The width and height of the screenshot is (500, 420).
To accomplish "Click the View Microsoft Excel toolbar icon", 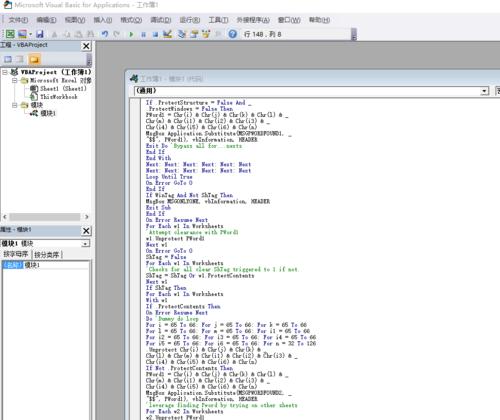I will coord(10,34).
